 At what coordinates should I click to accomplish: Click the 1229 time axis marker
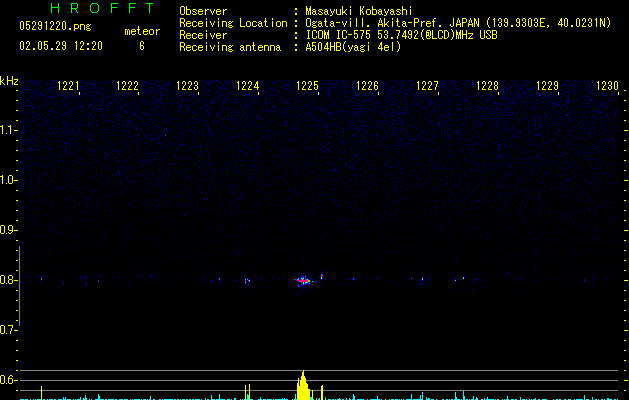point(547,86)
